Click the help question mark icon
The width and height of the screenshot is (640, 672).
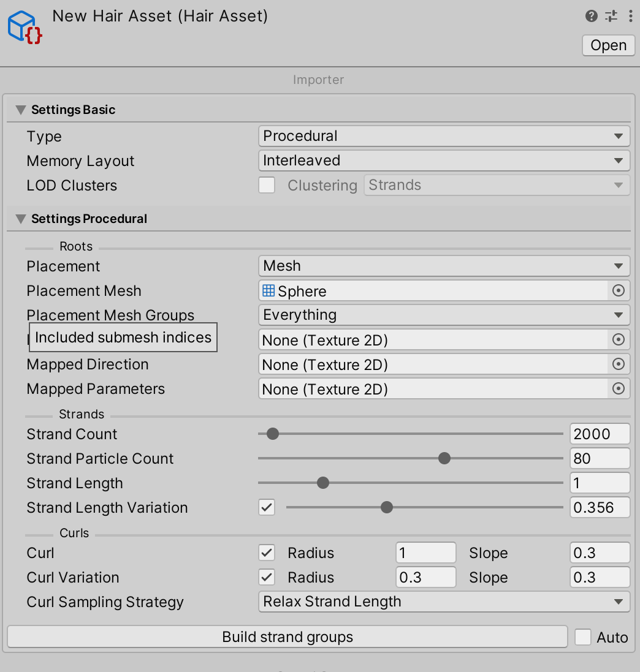pyautogui.click(x=591, y=16)
